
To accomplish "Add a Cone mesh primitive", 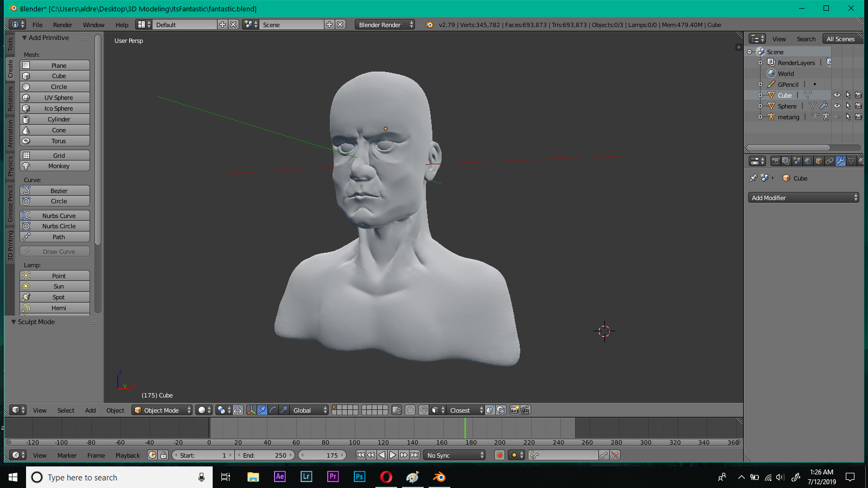I will [x=55, y=130].
